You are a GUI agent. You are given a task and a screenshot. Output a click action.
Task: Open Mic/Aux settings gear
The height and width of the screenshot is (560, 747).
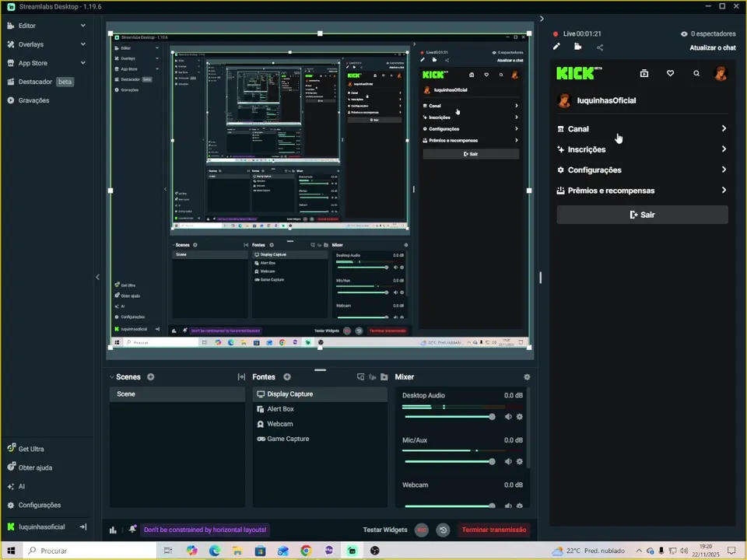click(x=520, y=461)
